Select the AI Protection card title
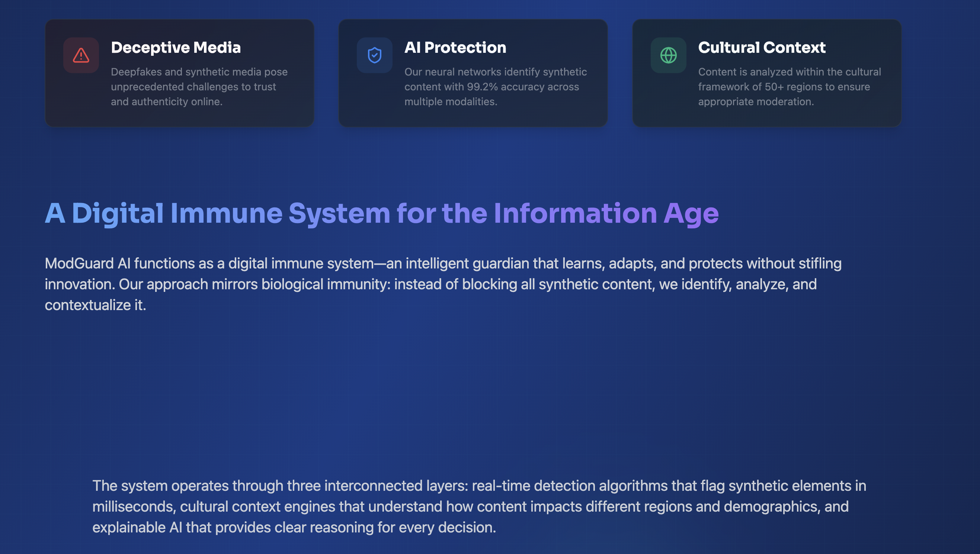The width and height of the screenshot is (980, 554). click(x=455, y=48)
